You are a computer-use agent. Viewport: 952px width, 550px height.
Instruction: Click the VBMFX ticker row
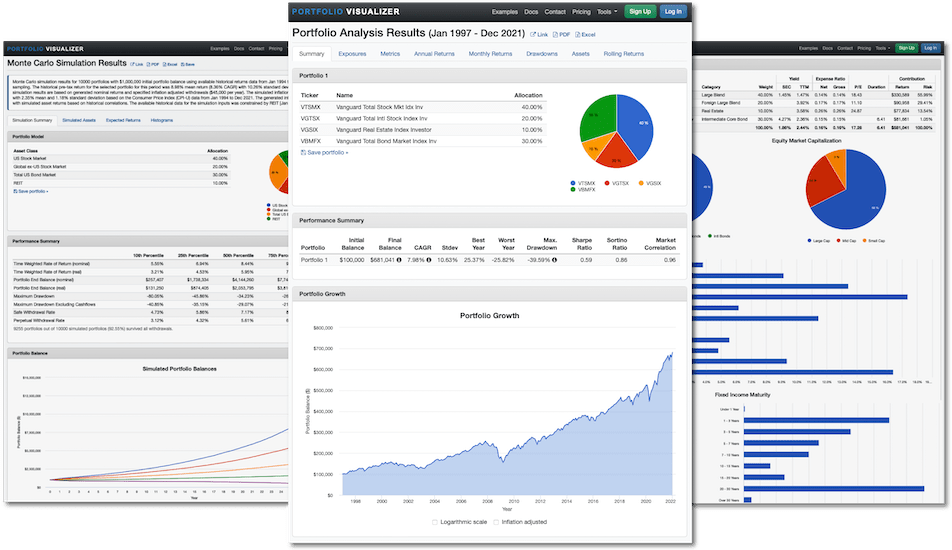[422, 141]
